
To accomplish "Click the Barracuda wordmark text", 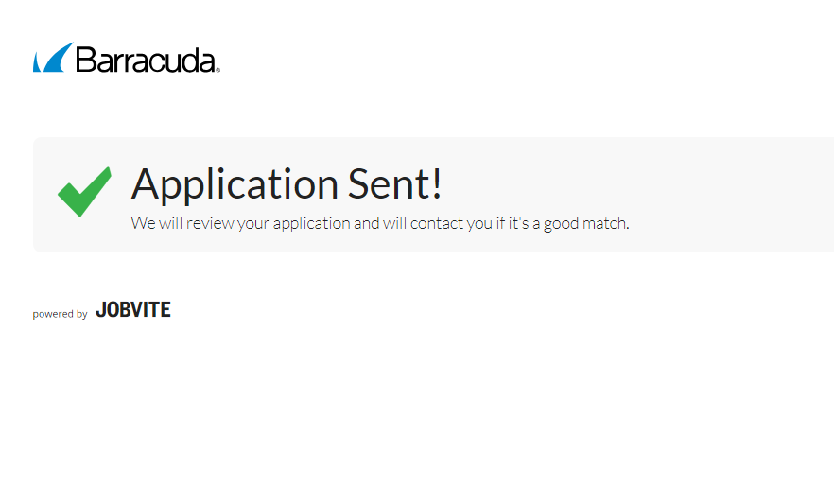I will click(x=146, y=61).
